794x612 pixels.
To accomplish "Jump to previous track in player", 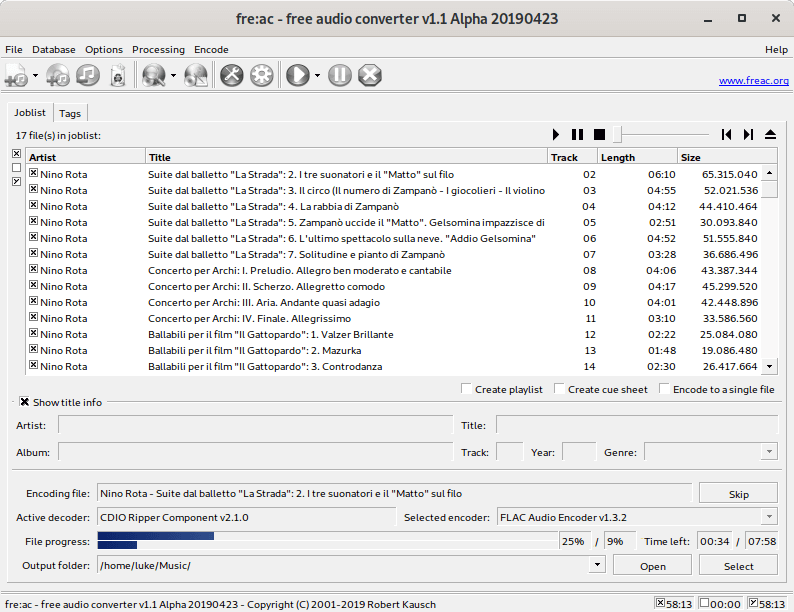I will (726, 135).
